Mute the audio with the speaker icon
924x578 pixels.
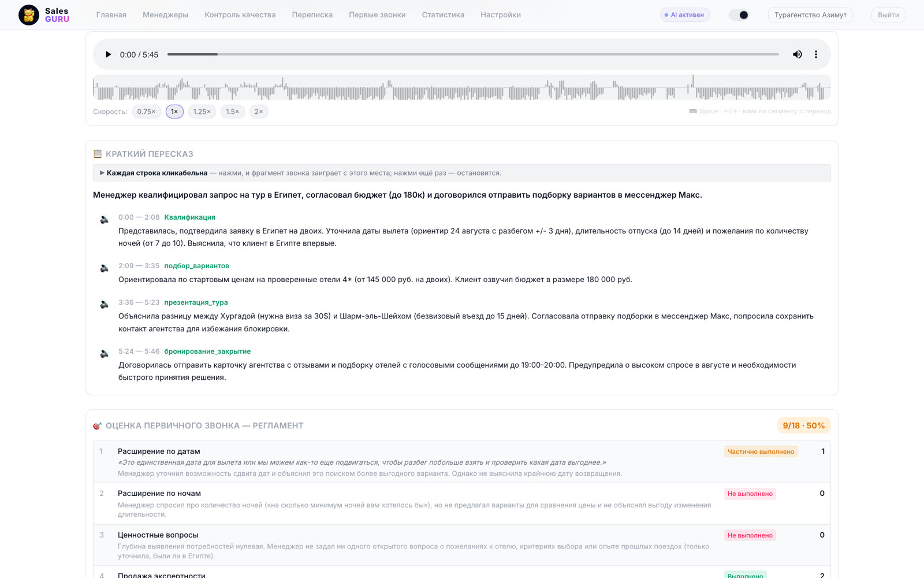(x=797, y=54)
